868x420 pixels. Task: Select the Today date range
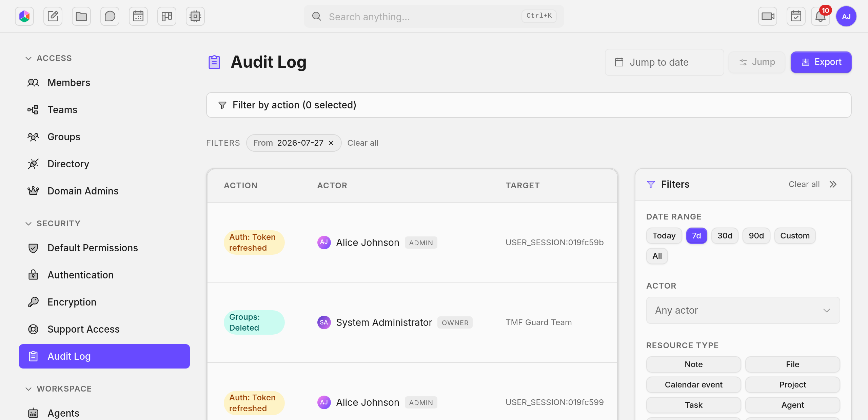tap(664, 236)
